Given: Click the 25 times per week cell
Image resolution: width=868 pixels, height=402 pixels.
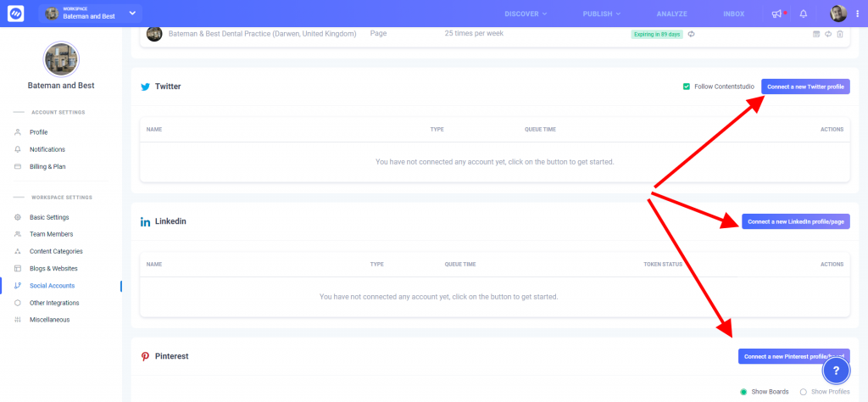Looking at the screenshot, I should point(474,33).
